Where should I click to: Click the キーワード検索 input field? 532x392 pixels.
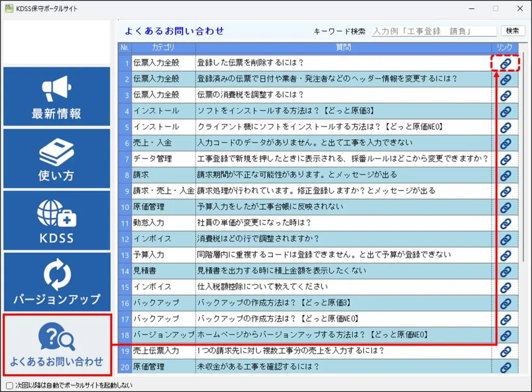[x=434, y=31]
